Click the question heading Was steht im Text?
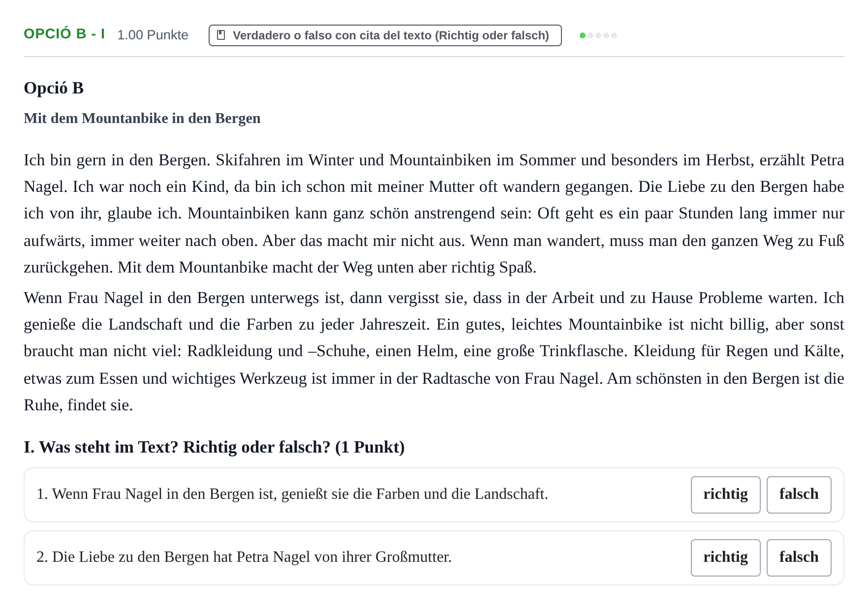 pos(214,447)
